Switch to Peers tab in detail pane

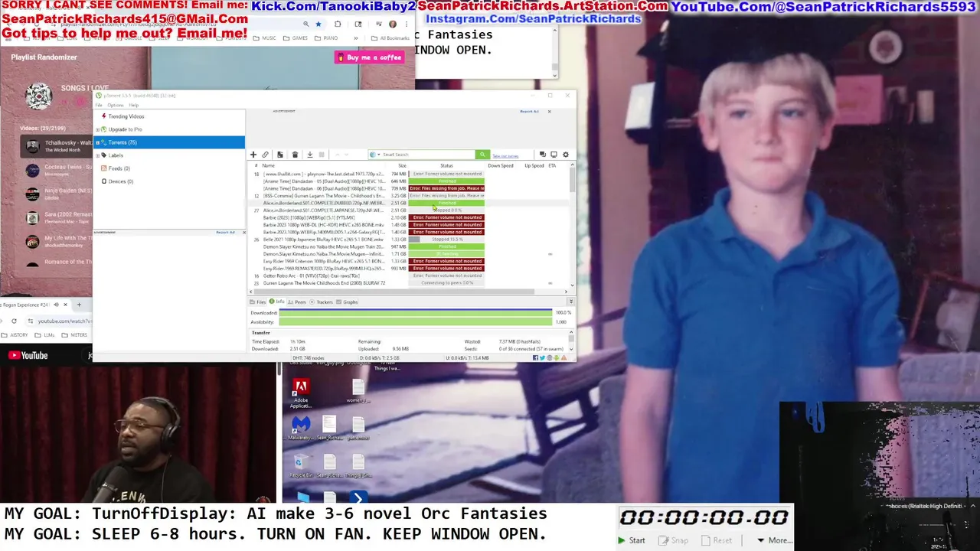[296, 302]
